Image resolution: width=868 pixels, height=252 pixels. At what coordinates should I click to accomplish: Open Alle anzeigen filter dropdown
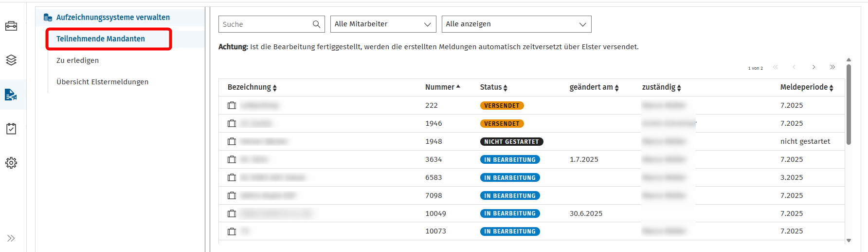click(x=516, y=24)
